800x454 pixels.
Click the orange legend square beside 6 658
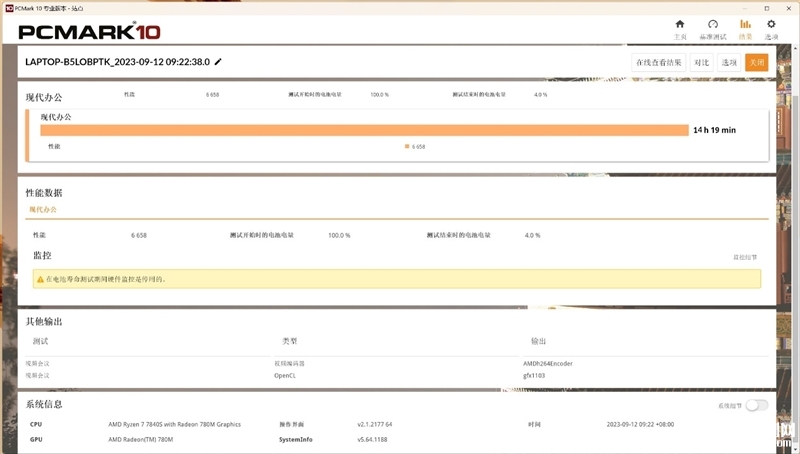(x=407, y=146)
